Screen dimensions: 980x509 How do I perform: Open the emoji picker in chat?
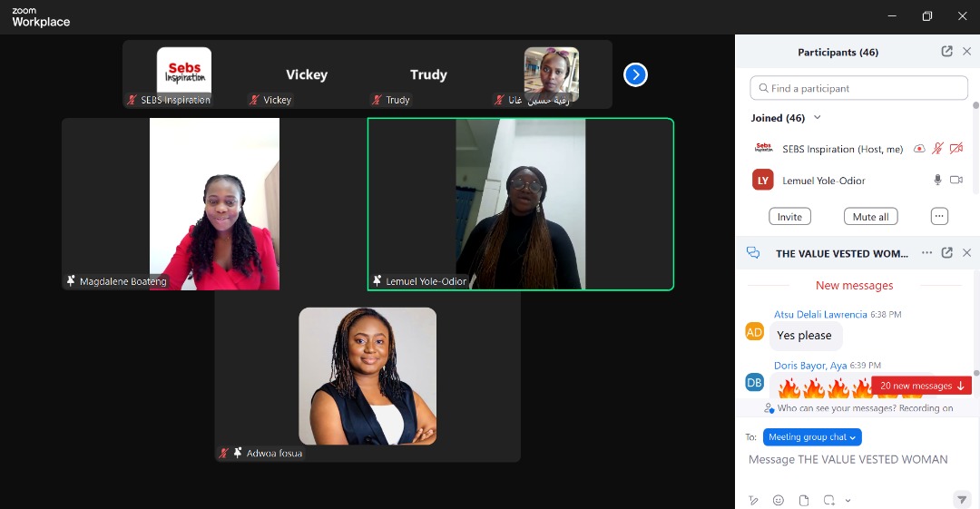click(778, 500)
